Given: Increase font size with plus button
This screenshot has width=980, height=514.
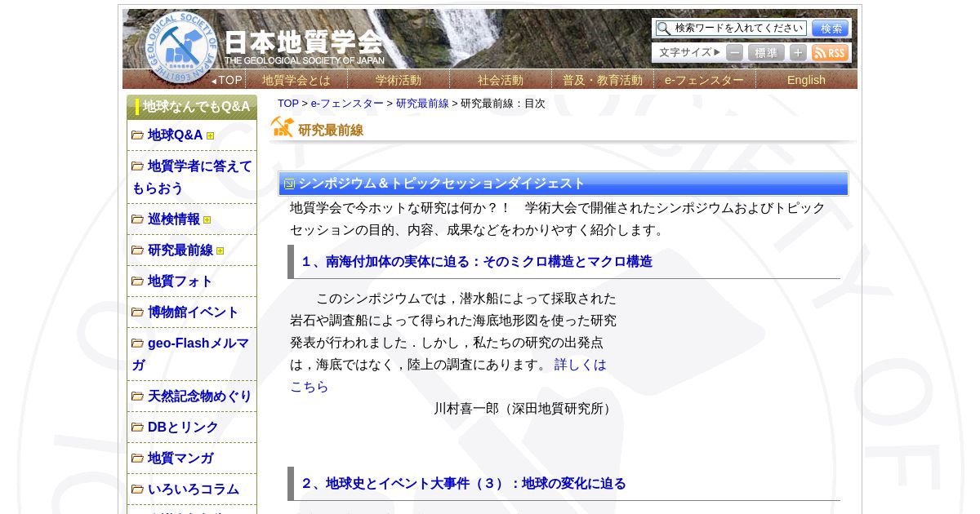Looking at the screenshot, I should [798, 53].
